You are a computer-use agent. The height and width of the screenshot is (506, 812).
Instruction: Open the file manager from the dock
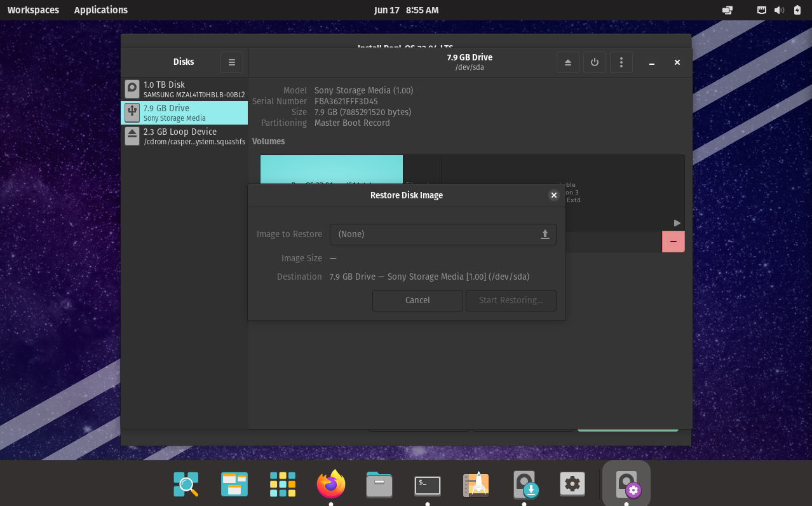tap(379, 484)
